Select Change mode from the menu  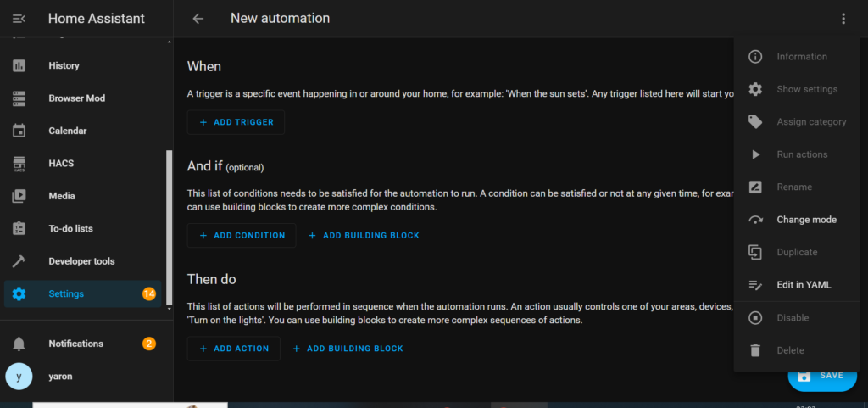[x=797, y=220]
